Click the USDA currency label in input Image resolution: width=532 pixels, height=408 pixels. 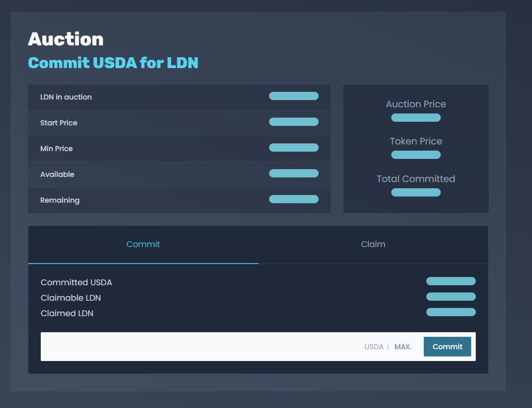pos(374,347)
